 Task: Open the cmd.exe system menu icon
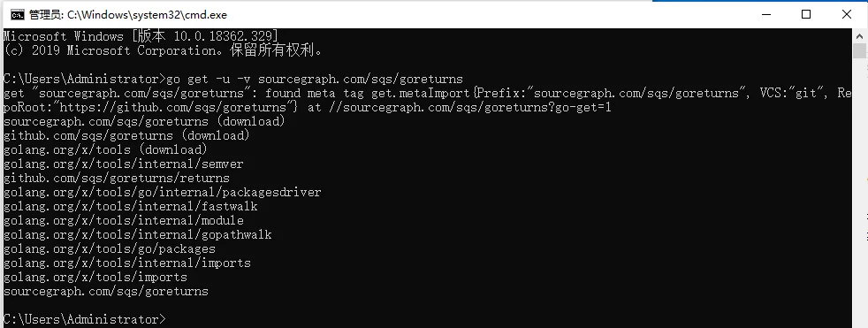[x=17, y=14]
